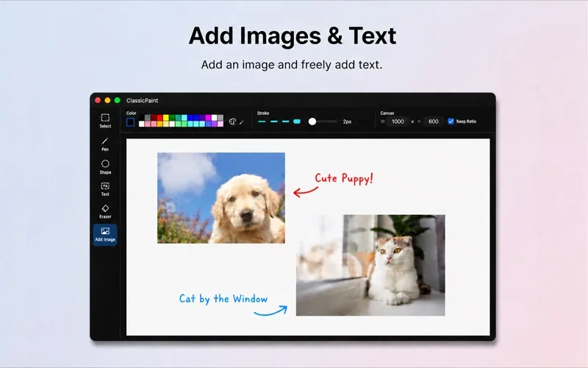Focus the canvas width field showing 1000
The width and height of the screenshot is (588, 368).
click(x=398, y=121)
